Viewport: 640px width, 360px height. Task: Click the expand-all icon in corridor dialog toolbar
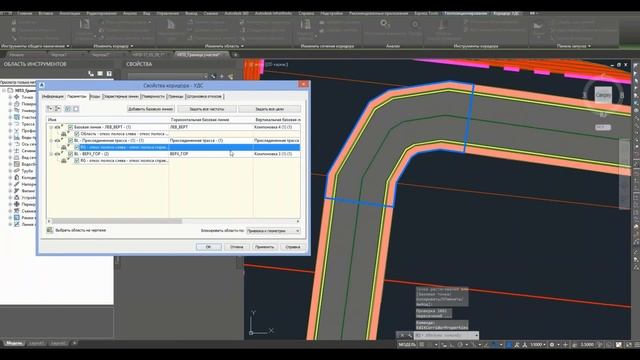click(x=50, y=109)
